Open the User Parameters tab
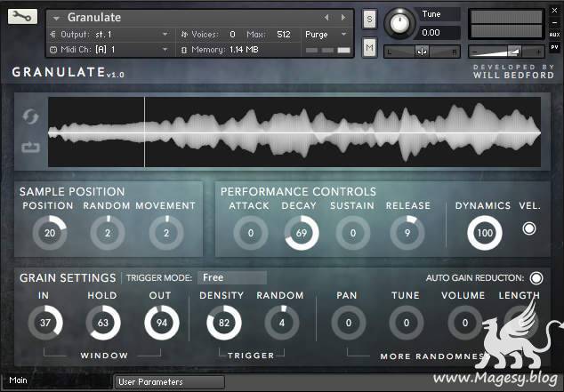564x392 pixels. pyautogui.click(x=169, y=382)
